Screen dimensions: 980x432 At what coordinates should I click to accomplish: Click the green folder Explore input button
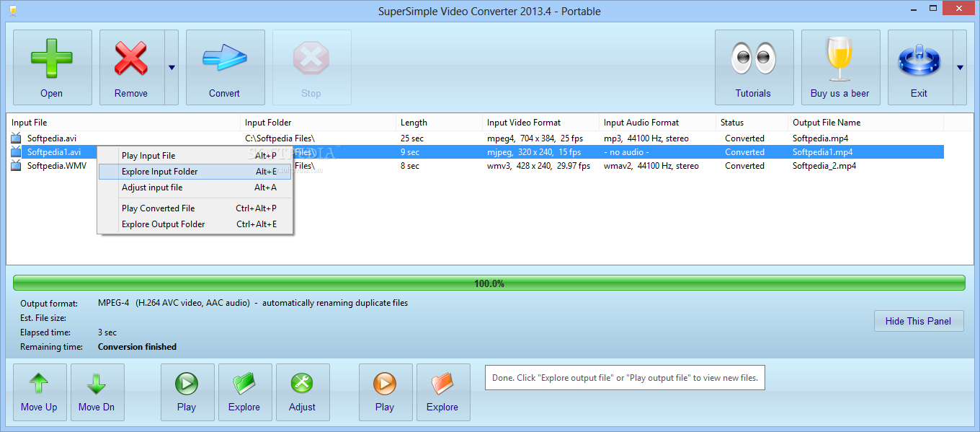click(x=245, y=392)
